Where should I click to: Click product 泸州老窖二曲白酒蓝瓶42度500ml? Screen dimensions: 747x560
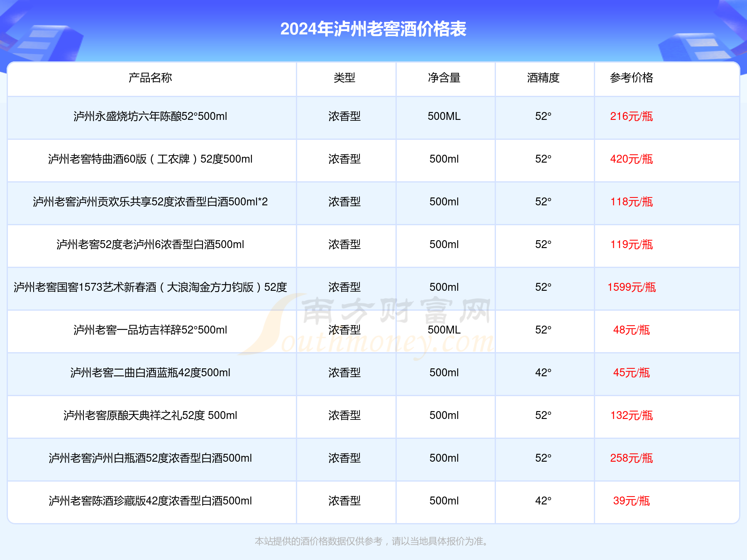(x=150, y=373)
